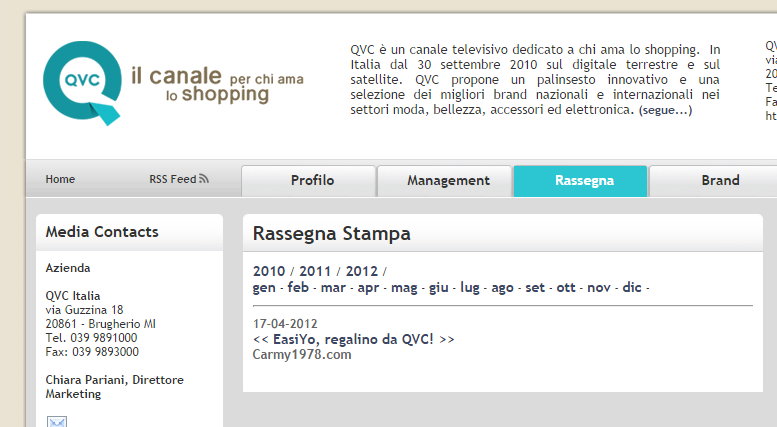Select the month set
Viewport: 777px width, 427px height.
tap(535, 288)
